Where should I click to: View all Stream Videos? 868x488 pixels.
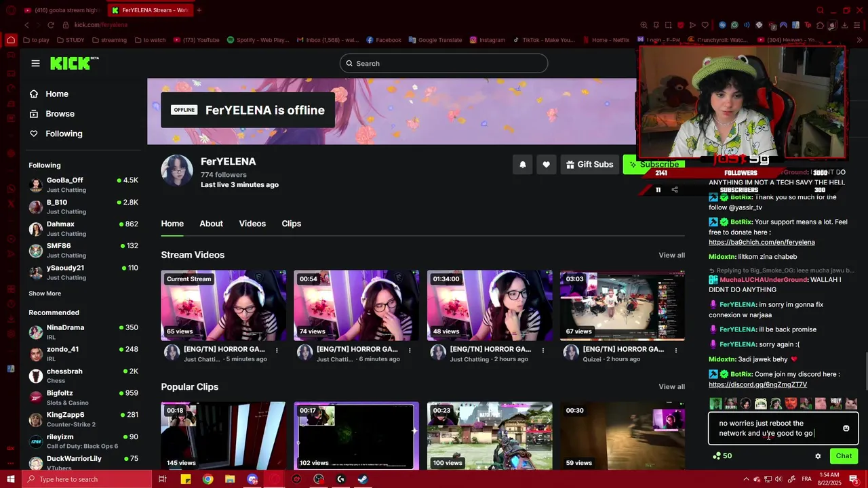[x=671, y=255]
